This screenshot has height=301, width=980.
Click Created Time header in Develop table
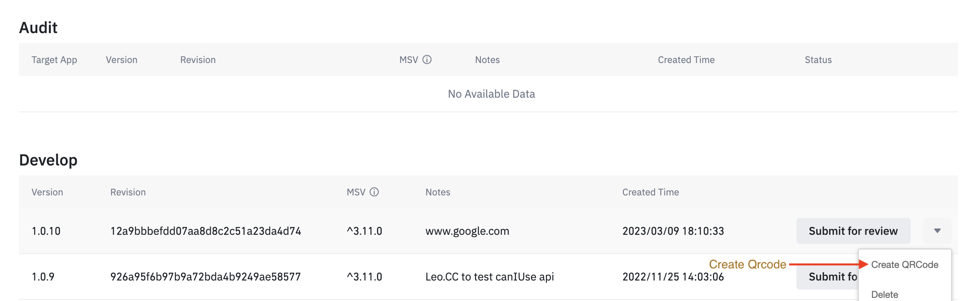651,192
